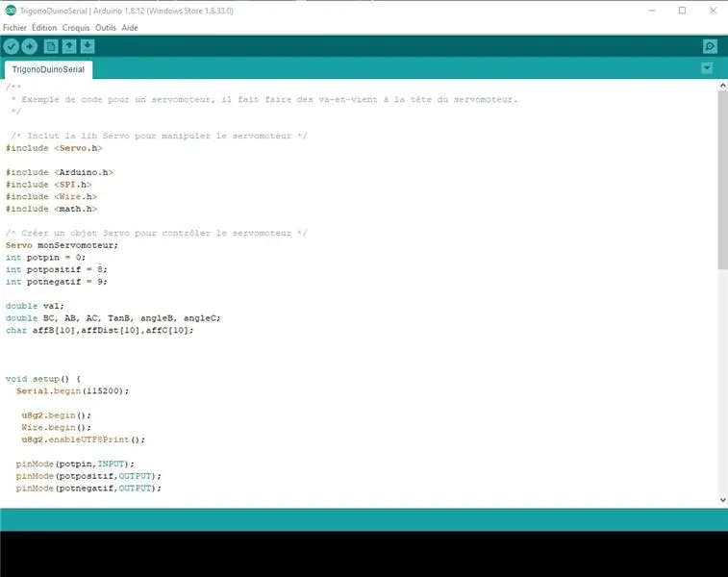Open the Serial Monitor magnifier icon
Image resolution: width=728 pixels, height=577 pixels.
710,46
